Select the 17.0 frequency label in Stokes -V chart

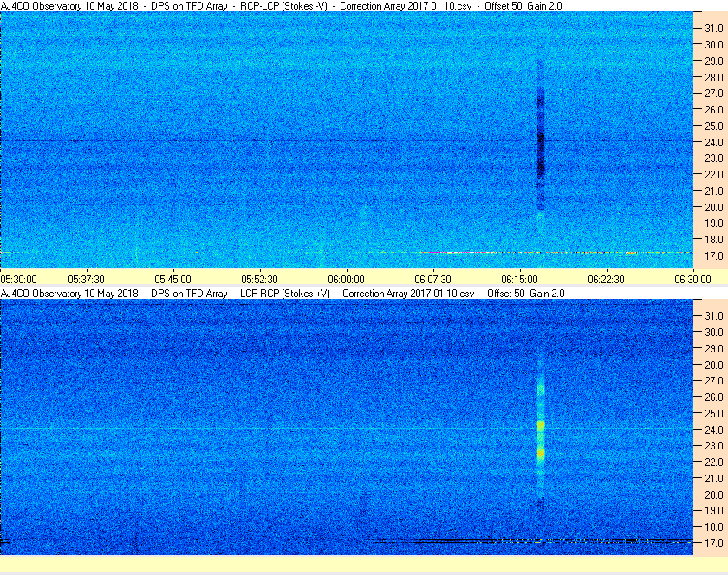[714, 255]
